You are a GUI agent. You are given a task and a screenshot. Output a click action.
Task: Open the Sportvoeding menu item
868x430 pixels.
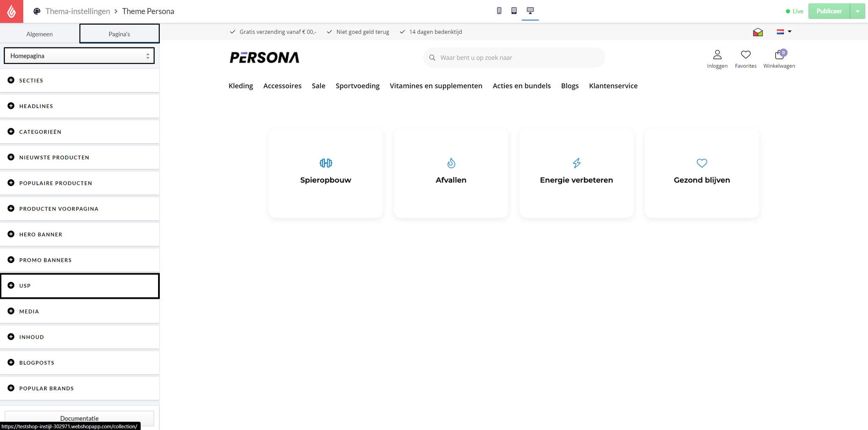(358, 86)
